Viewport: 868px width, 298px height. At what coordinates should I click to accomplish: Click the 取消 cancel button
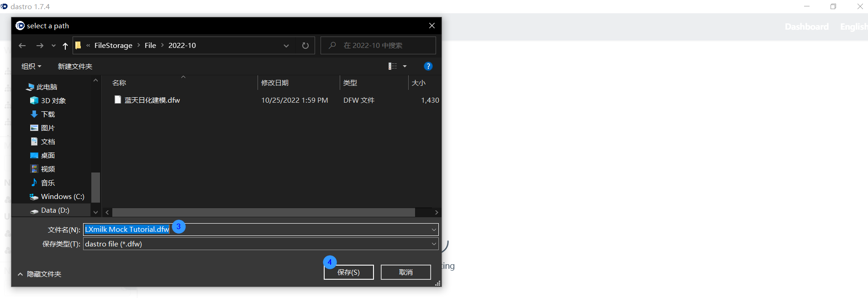coord(406,272)
